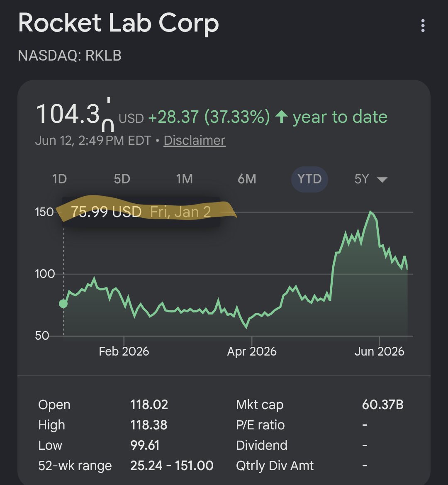This screenshot has height=485, width=448.
Task: Click the P/E ratio label
Action: point(261,425)
